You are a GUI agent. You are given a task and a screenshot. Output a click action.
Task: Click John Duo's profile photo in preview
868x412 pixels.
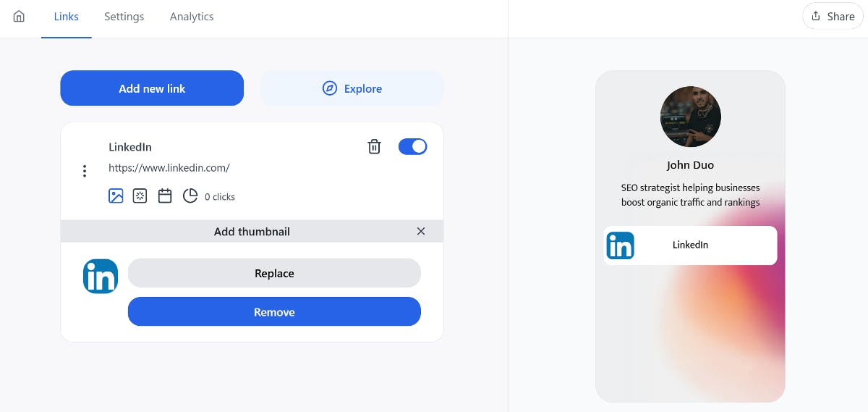691,117
